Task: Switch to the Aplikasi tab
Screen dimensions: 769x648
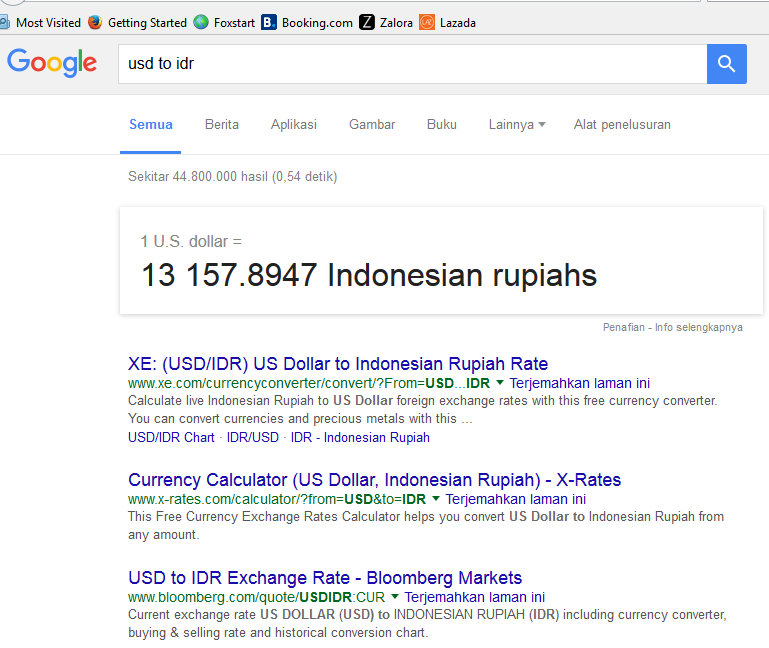Action: click(294, 125)
